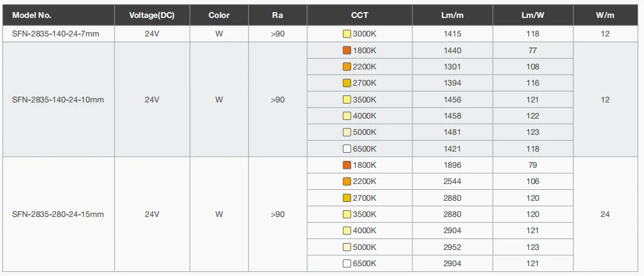Image resolution: width=644 pixels, height=276 pixels.
Task: Click the Lm/W column header
Action: 533,16
